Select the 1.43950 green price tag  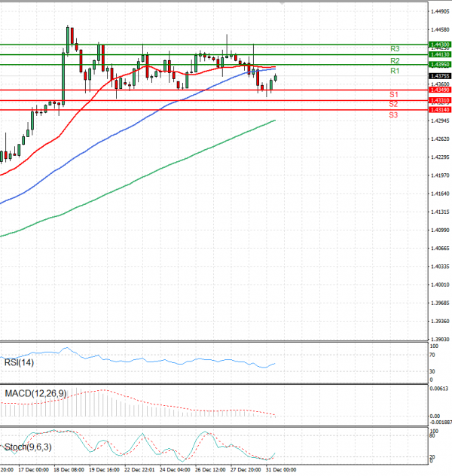[x=439, y=65]
